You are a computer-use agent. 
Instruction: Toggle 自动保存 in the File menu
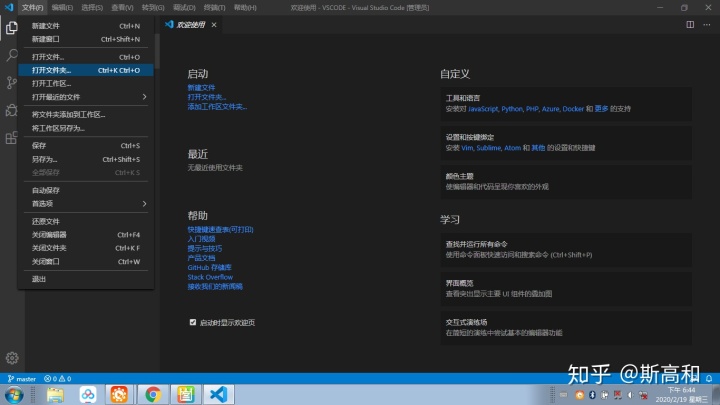pos(85,190)
